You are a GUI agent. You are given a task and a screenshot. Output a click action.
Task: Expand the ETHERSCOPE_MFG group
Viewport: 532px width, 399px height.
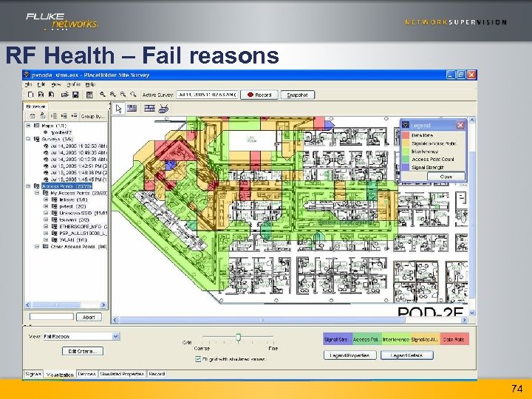(x=46, y=226)
